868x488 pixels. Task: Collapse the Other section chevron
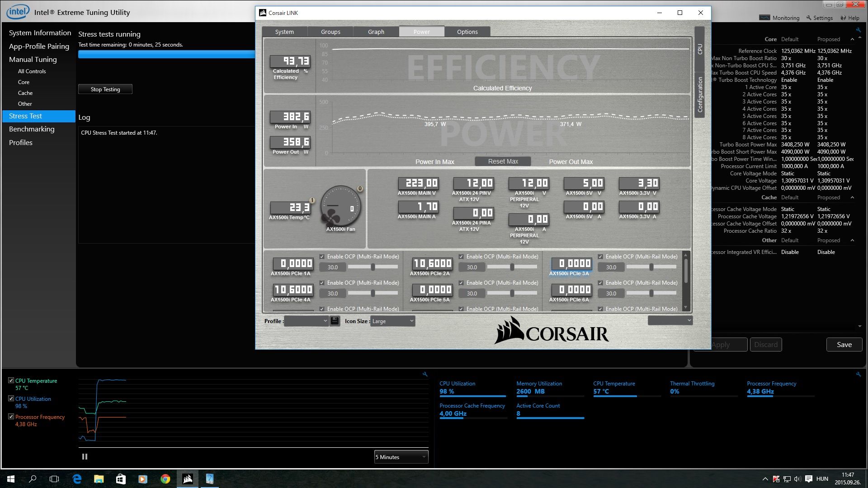(852, 240)
